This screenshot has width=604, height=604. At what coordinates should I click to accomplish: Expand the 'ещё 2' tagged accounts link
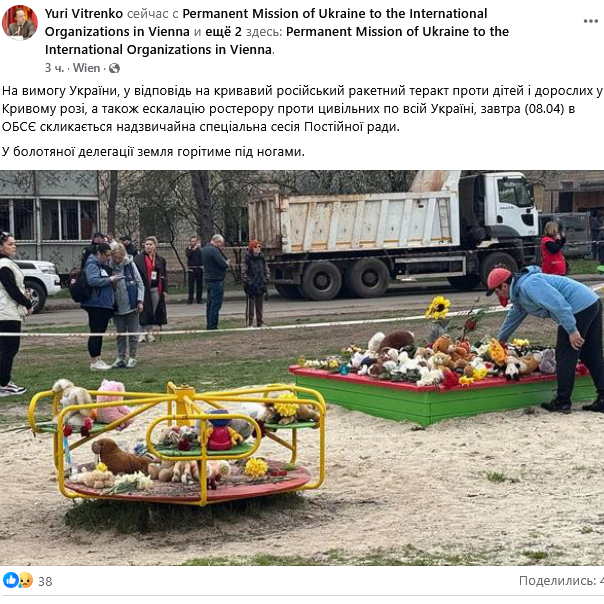(223, 32)
